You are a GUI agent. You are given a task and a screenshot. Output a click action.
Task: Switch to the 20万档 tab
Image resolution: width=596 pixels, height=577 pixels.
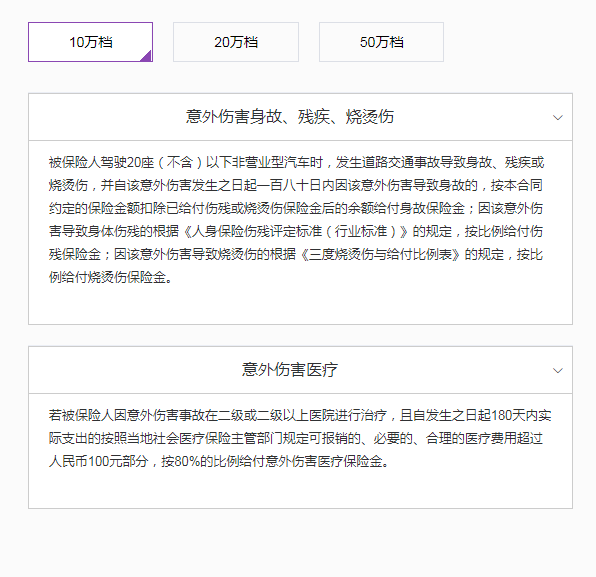coord(236,42)
